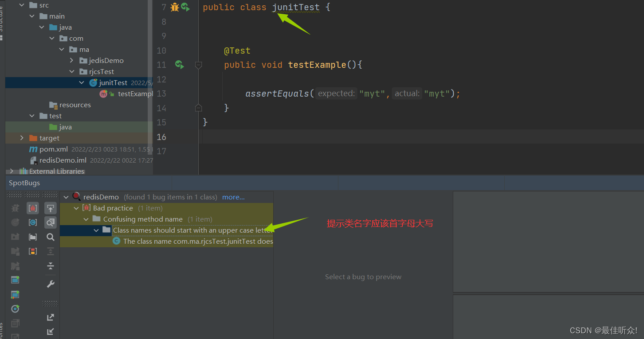
Task: Open SpotBugs plugin settings wrench icon
Action: pos(51,284)
